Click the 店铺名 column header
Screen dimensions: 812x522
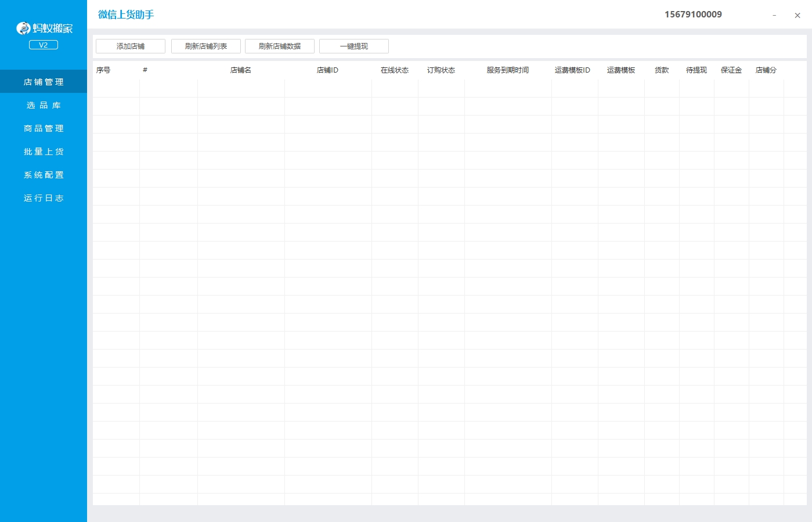pos(241,70)
